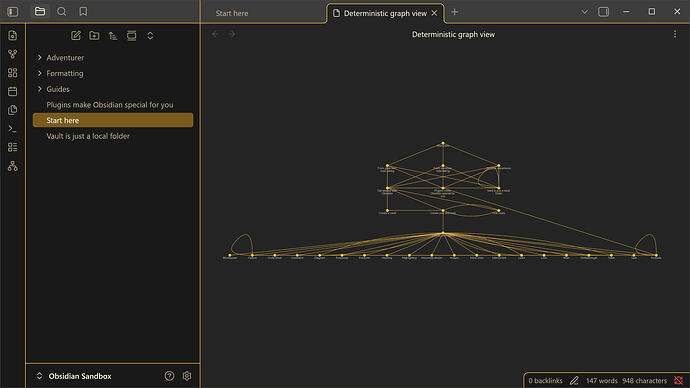Click the central hub node of the graph
The height and width of the screenshot is (388, 690).
[x=443, y=233]
